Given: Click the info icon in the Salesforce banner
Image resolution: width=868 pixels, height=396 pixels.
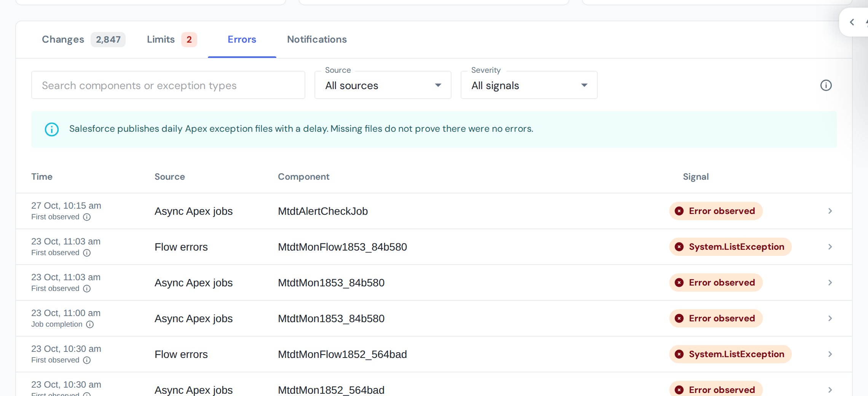Looking at the screenshot, I should point(52,129).
